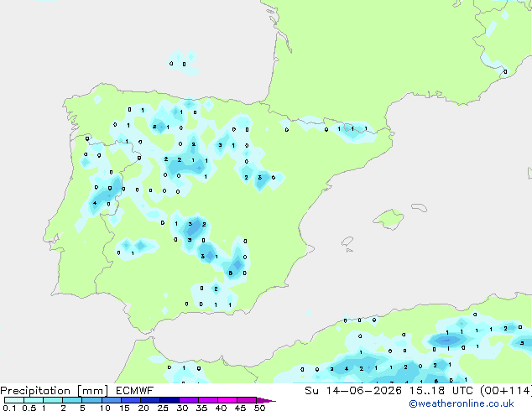This screenshot has width=532, height=411.
Task: Click the 'Precipitation' title text
Action: point(35,391)
